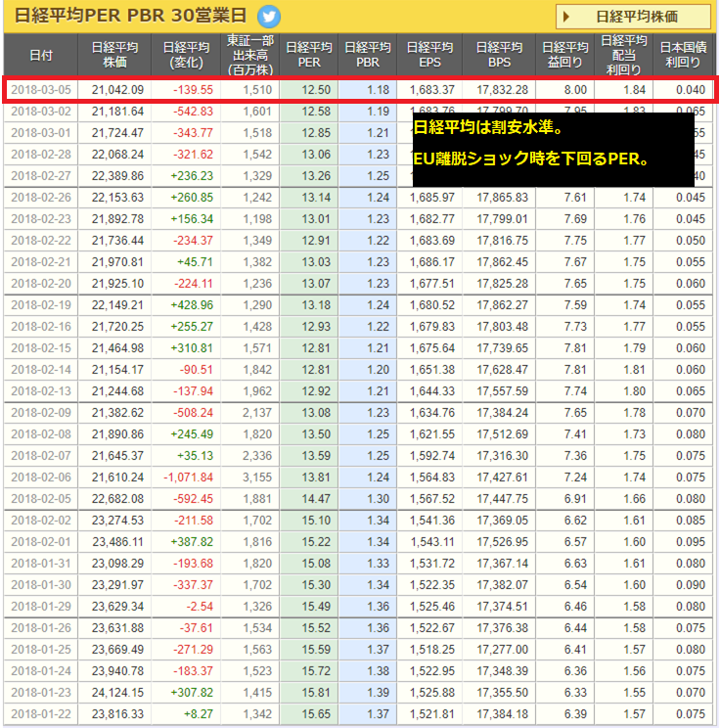Click the 日本国債利回り column header
Image resolution: width=720 pixels, height=728 pixels.
[683, 55]
